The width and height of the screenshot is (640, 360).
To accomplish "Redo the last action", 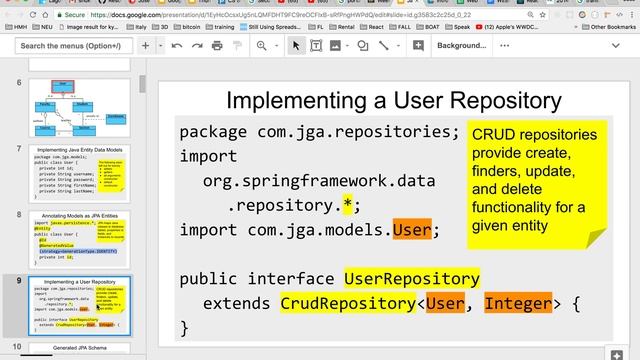I will (x=197, y=46).
